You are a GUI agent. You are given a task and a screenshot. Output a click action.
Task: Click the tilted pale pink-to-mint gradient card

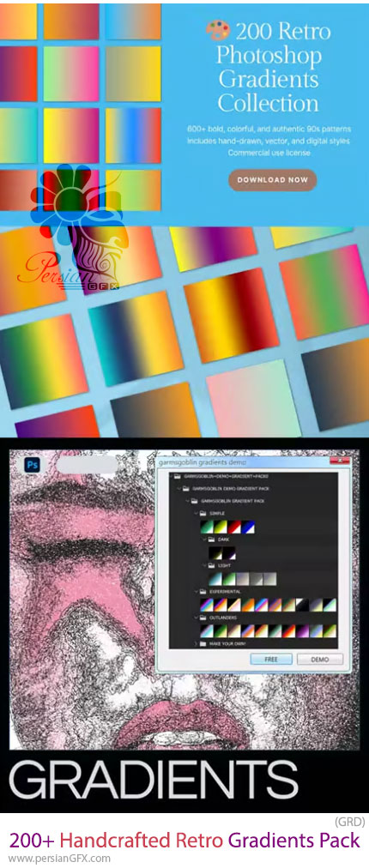pyautogui.click(x=253, y=399)
